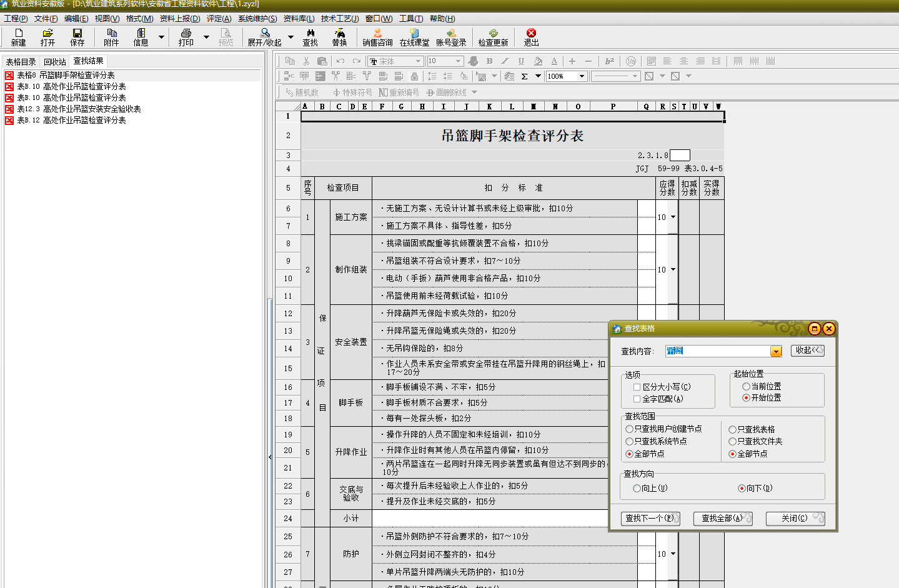Screen dimensions: 899x588
Task: Click the 特殊符号 special symbol button
Action: 352,92
